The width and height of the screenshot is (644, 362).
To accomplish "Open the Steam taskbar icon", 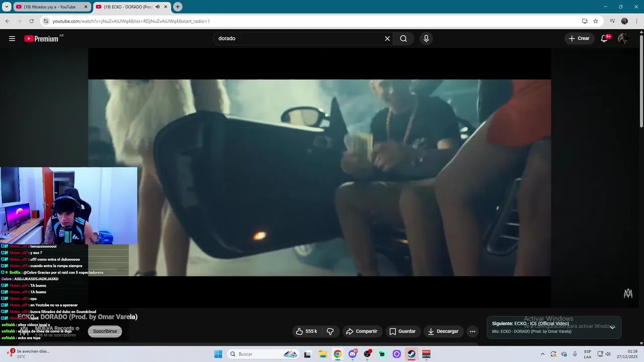I will coord(411,354).
